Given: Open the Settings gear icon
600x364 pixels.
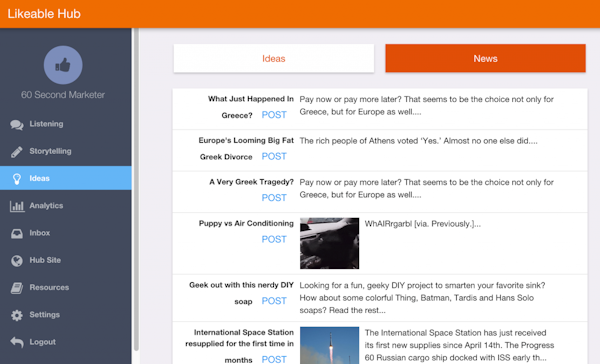Looking at the screenshot, I should click(16, 315).
